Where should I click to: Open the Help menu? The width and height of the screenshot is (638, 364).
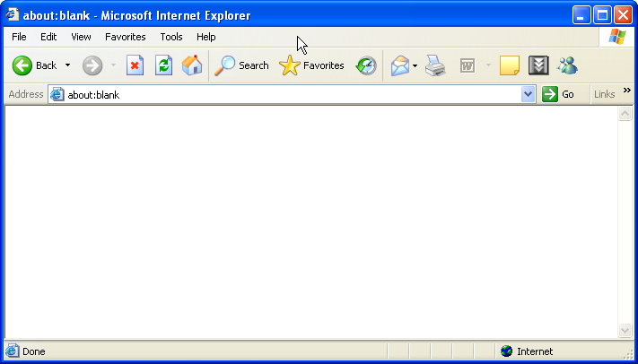click(205, 37)
